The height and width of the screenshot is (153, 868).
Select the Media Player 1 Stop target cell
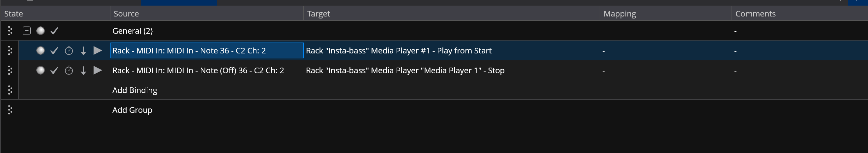coord(405,71)
